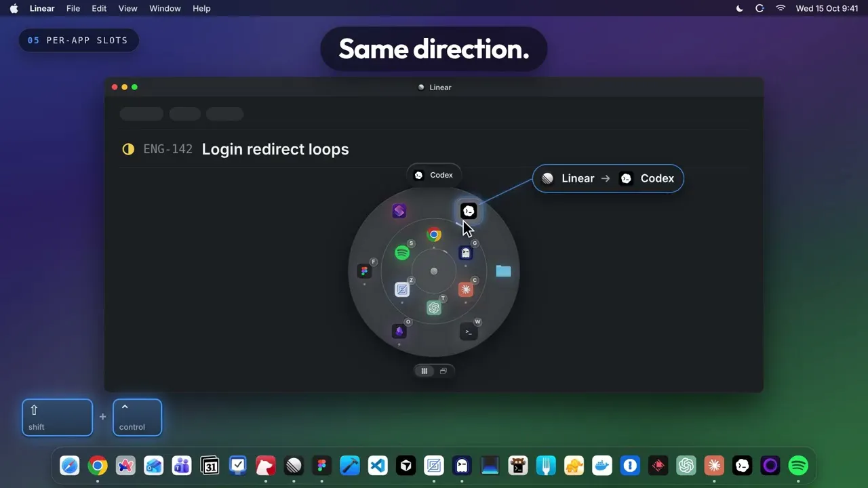Image resolution: width=868 pixels, height=488 pixels.
Task: Launch ChatGPT from the radial launcher
Action: coord(434,308)
